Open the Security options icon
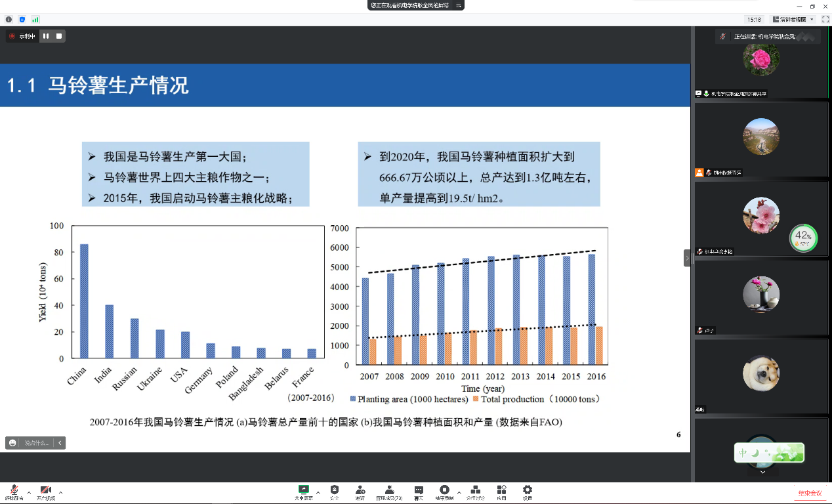Image resolution: width=832 pixels, height=504 pixels. point(335,491)
